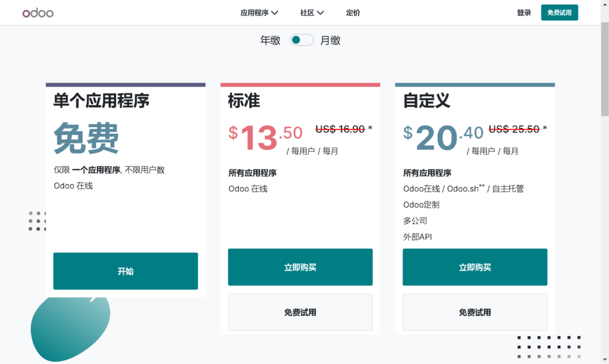
Task: Click the 登录 link
Action: tap(523, 13)
